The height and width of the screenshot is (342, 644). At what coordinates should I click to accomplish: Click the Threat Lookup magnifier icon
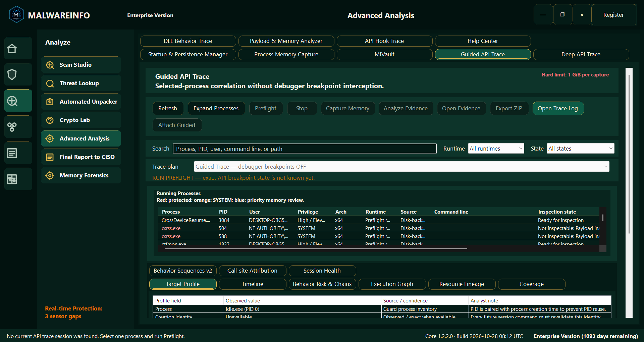[50, 83]
